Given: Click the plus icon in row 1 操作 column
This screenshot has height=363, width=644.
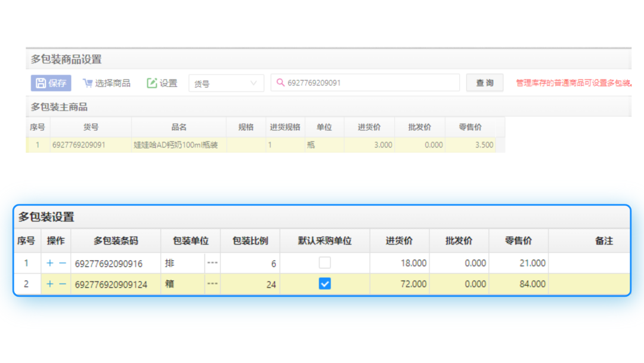Looking at the screenshot, I should [x=50, y=263].
